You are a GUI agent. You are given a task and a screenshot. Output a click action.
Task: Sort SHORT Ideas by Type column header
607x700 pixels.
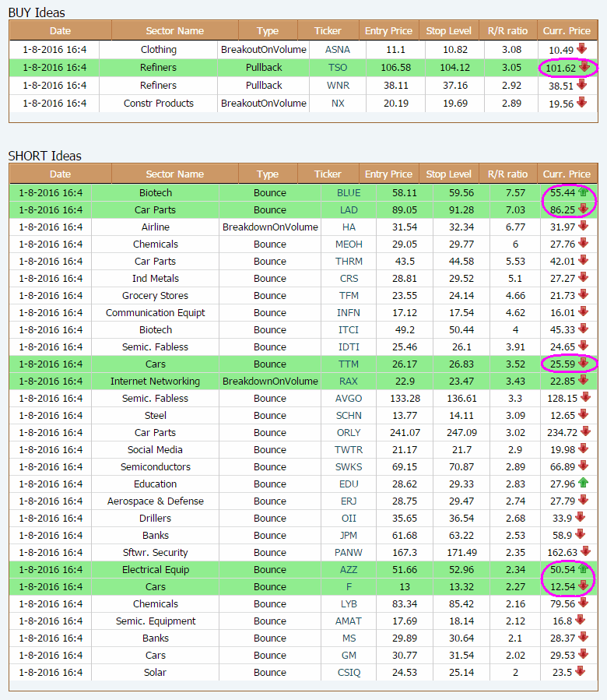pyautogui.click(x=268, y=174)
